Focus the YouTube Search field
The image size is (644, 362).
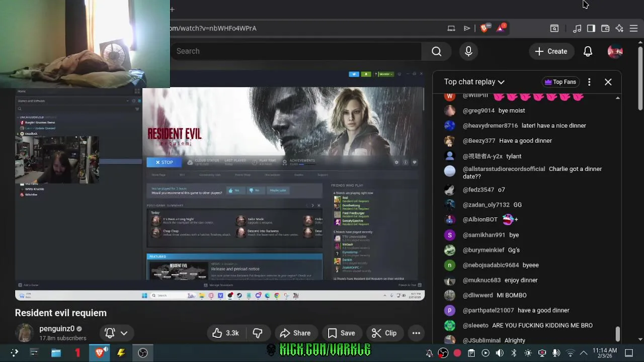(x=296, y=51)
